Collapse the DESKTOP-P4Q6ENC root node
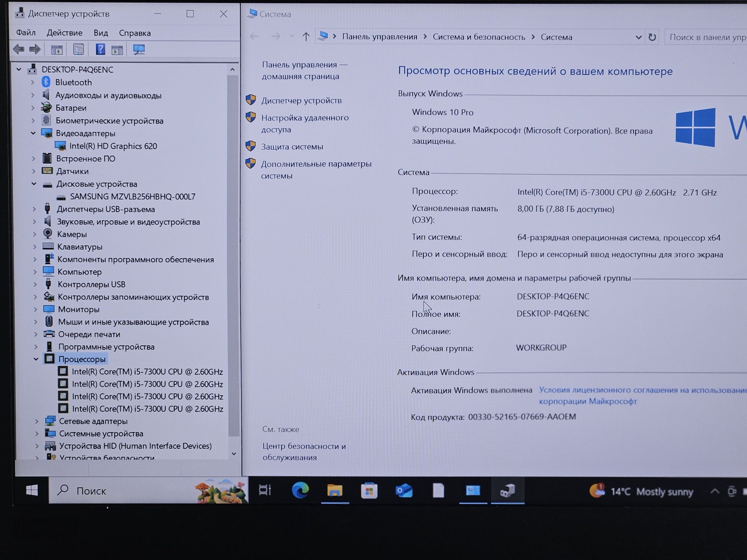Image resolution: width=747 pixels, height=560 pixels. (19, 69)
